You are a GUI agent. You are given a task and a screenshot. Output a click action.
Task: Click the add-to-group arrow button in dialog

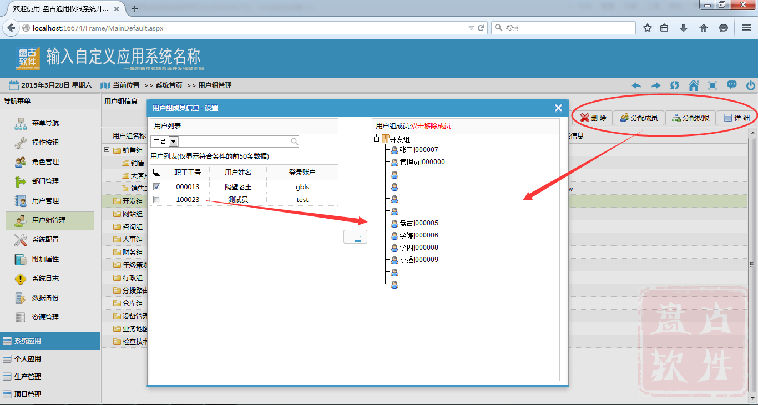tap(355, 236)
